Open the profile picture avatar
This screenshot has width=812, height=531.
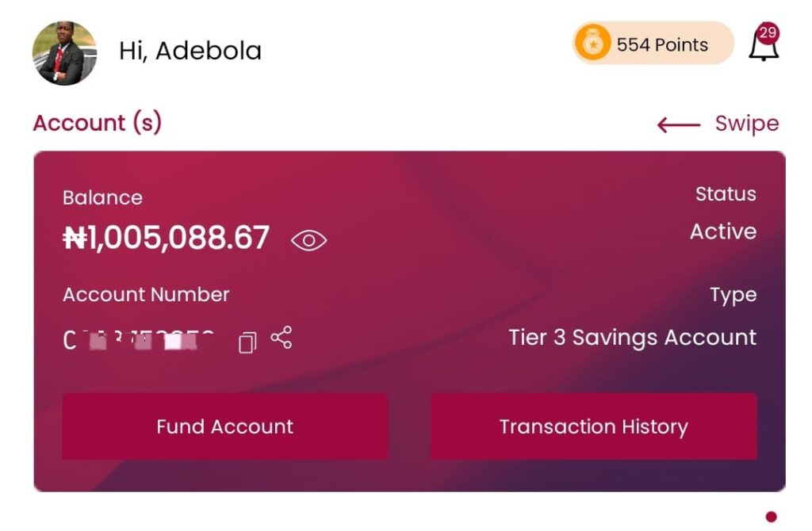tap(64, 53)
